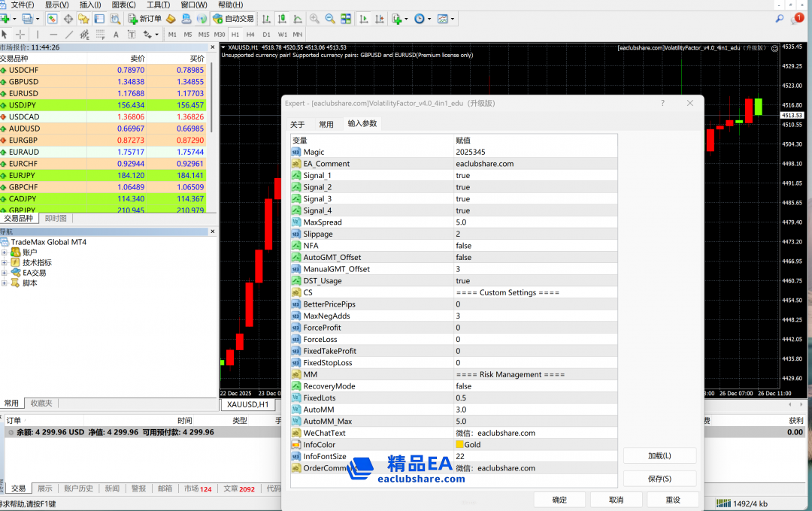Viewport: 812px width, 511px height.
Task: Expand the 技术指标 tree node
Action: 5,263
